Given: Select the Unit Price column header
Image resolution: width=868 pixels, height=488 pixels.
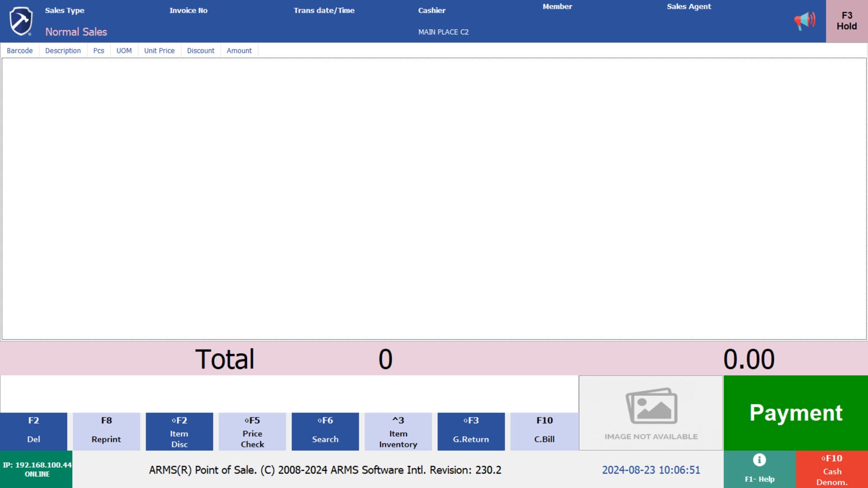Looking at the screenshot, I should coord(159,51).
